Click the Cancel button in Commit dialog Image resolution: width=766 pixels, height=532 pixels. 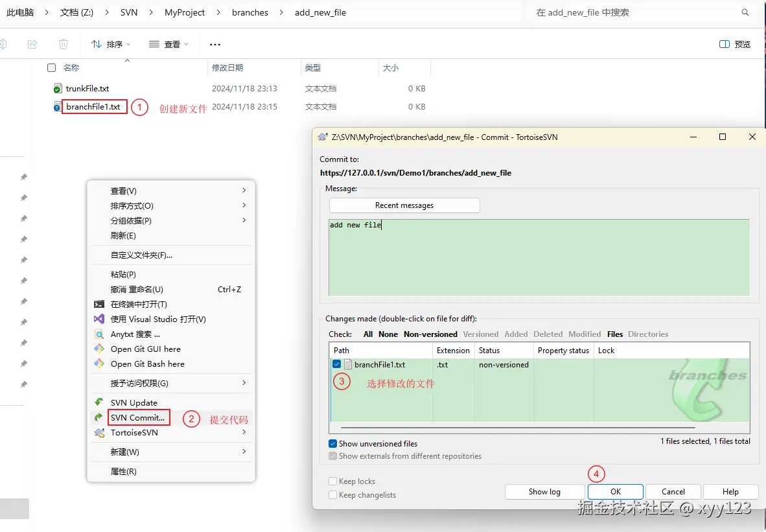pos(673,491)
